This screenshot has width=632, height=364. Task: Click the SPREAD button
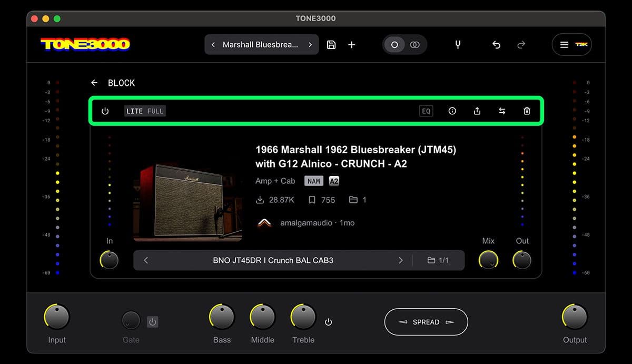426,322
